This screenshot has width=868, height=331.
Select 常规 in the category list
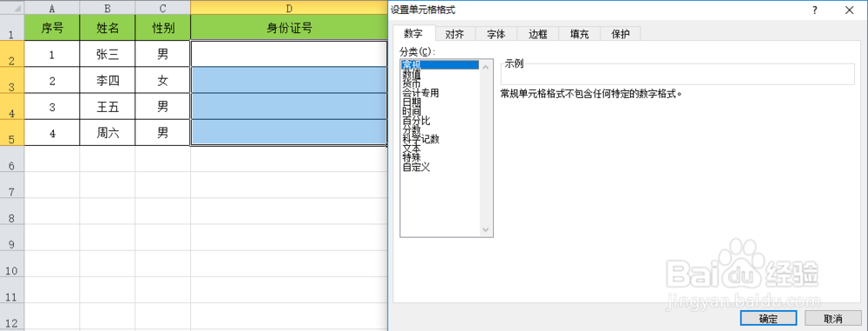(x=441, y=65)
